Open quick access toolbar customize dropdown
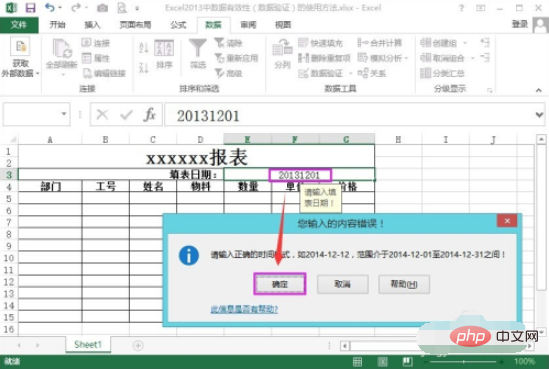The height and width of the screenshot is (369, 549). coord(137,8)
